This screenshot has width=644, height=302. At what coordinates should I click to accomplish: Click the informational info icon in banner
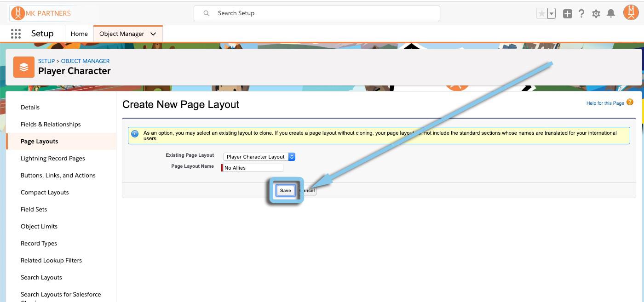coord(135,133)
